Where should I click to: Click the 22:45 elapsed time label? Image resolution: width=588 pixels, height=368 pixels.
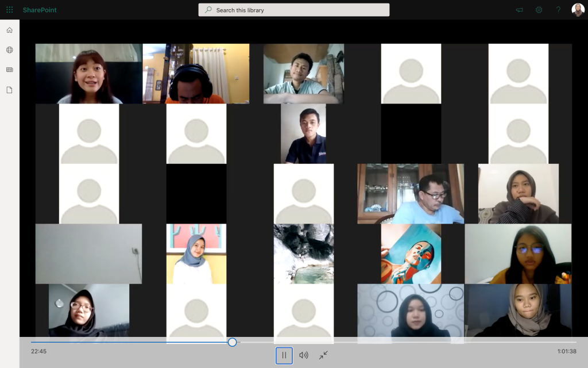click(38, 351)
